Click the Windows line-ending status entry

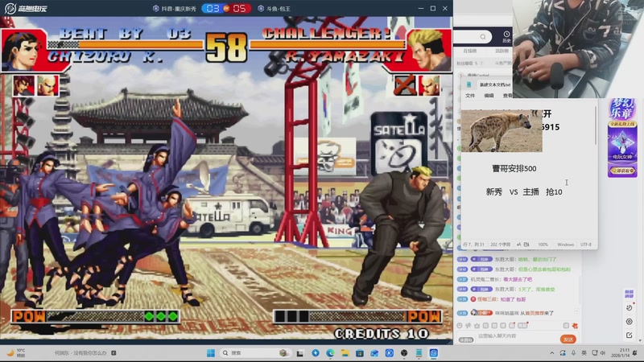point(566,245)
